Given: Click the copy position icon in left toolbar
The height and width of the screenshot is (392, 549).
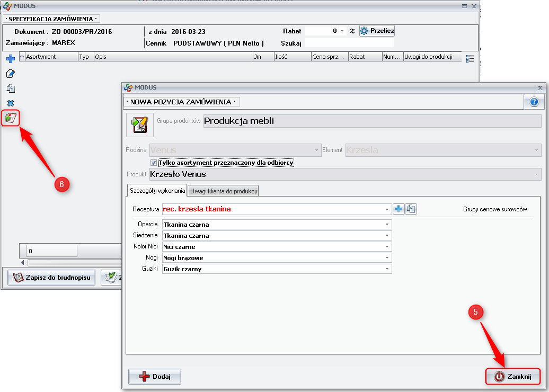Looking at the screenshot, I should coord(11,88).
